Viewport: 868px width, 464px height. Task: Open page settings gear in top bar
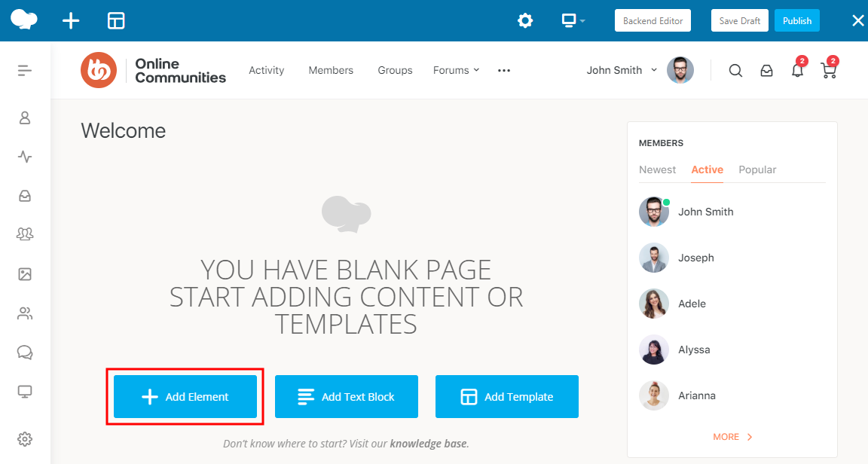click(525, 21)
